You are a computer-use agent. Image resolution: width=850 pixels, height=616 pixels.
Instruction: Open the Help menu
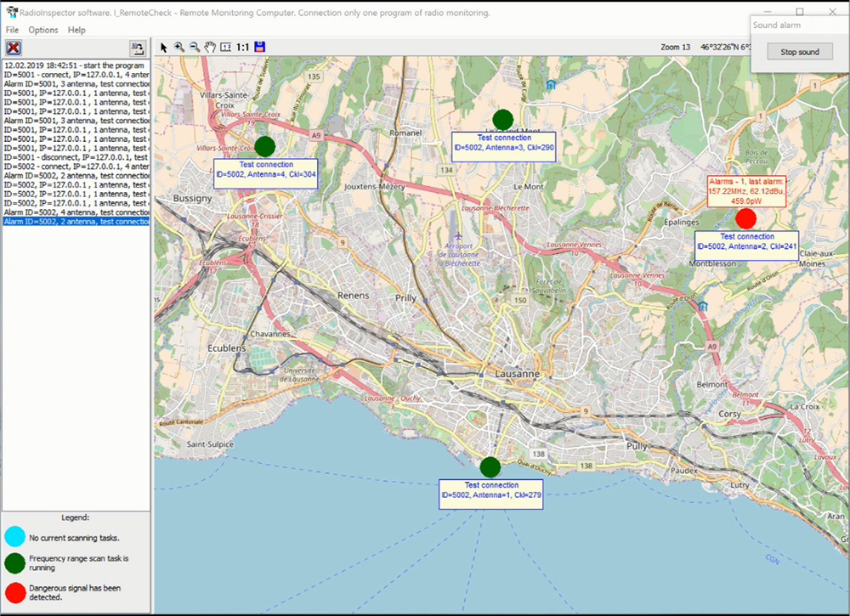(x=76, y=30)
